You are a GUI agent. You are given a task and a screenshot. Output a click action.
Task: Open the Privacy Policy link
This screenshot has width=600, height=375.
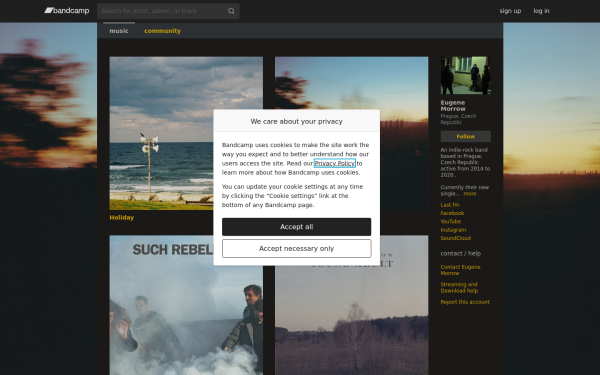tap(334, 163)
